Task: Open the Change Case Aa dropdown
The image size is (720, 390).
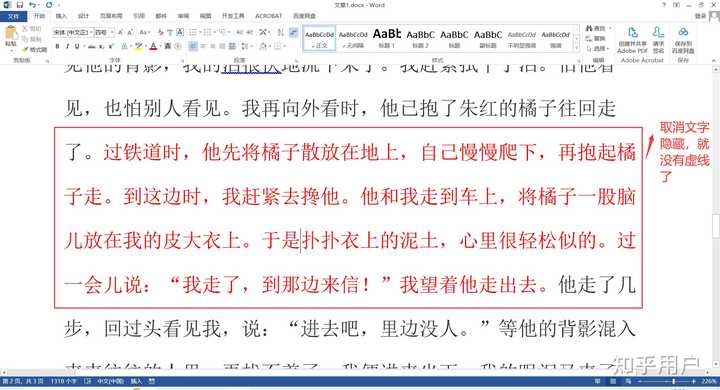Action: point(145,32)
